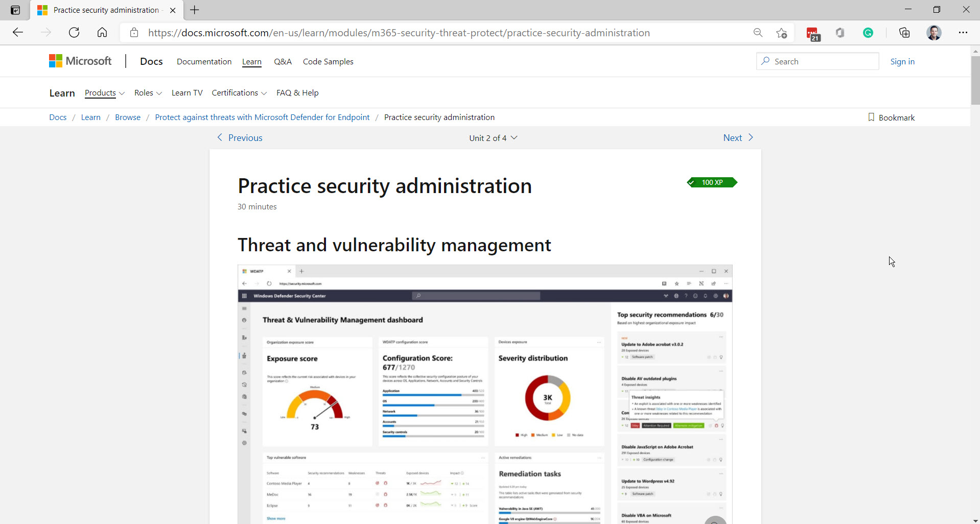The width and height of the screenshot is (980, 524).
Task: Close the Practice security administration tab
Action: point(173,10)
